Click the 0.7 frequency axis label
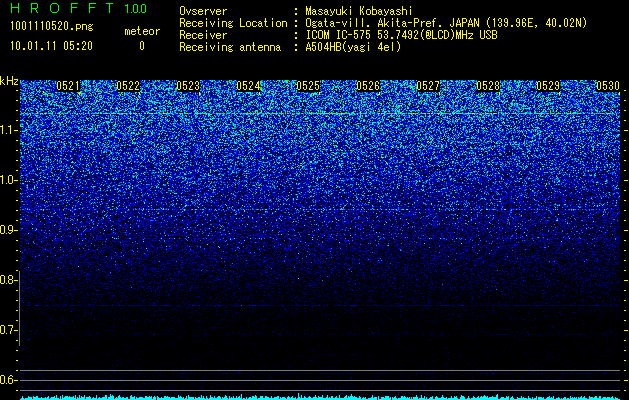The height and width of the screenshot is (400, 629). [x=6, y=330]
